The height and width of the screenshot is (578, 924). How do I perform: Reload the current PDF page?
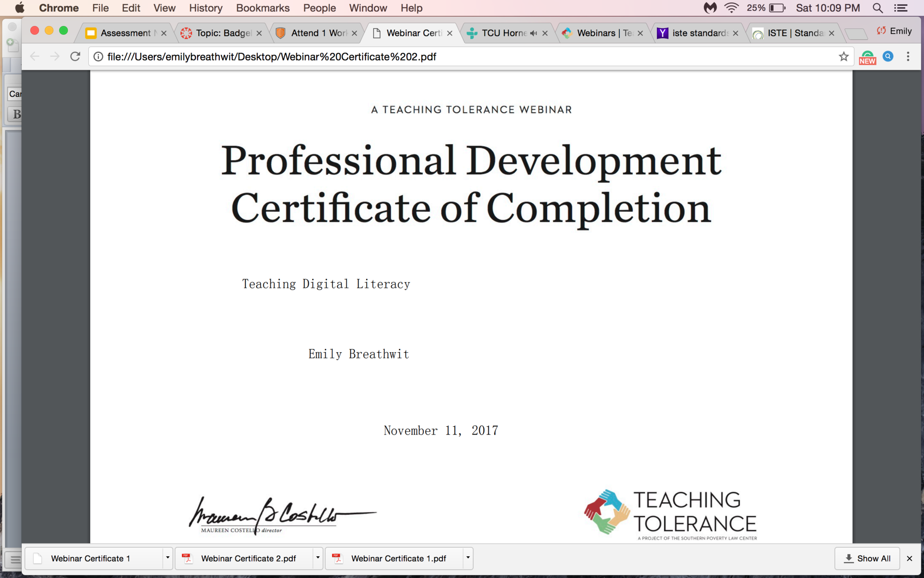[75, 56]
